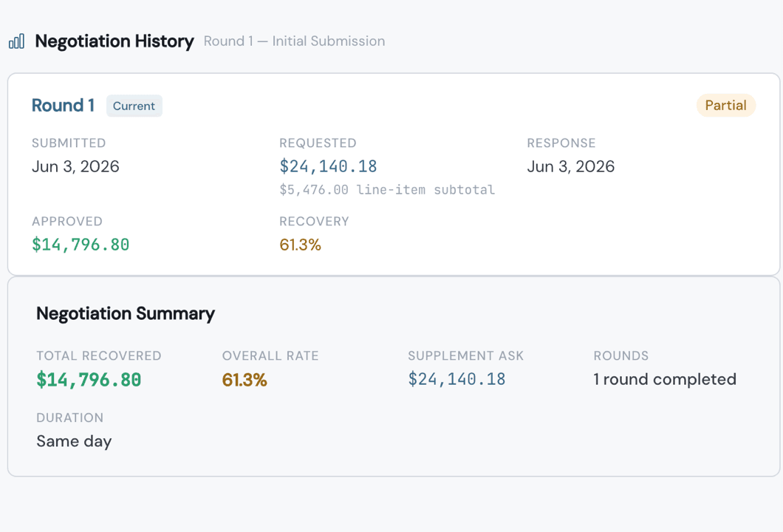Open the Round 1 card title
The width and height of the screenshot is (783, 532).
63,106
